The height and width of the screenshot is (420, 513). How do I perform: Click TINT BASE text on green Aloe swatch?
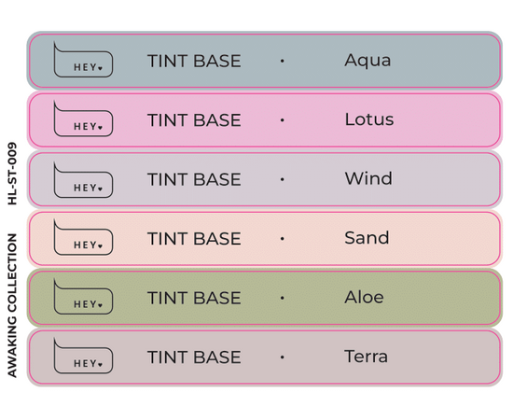point(194,299)
